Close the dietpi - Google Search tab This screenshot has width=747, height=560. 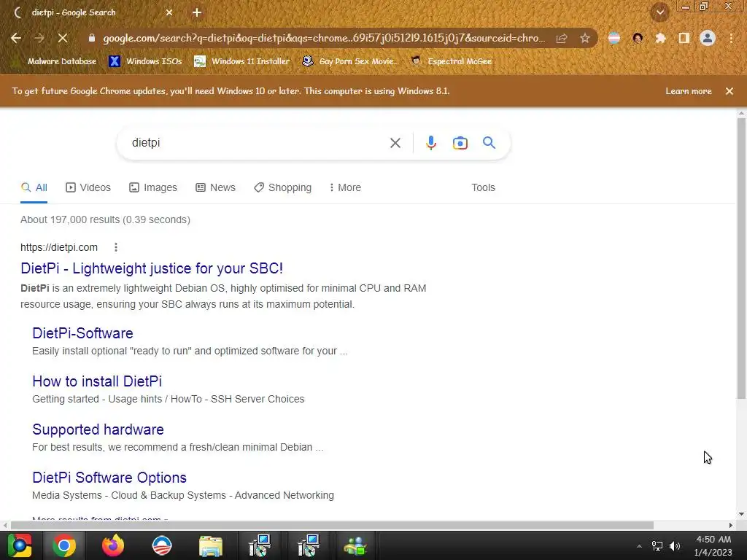click(169, 12)
